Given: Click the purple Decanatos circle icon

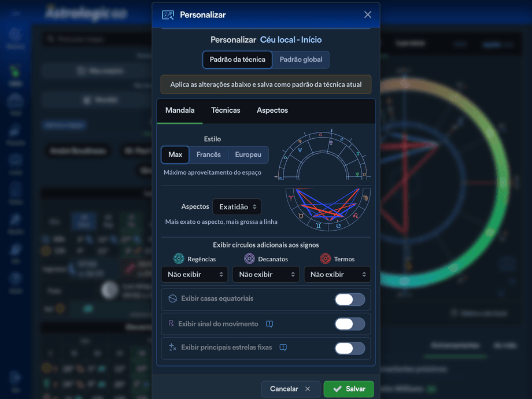Looking at the screenshot, I should 249,259.
